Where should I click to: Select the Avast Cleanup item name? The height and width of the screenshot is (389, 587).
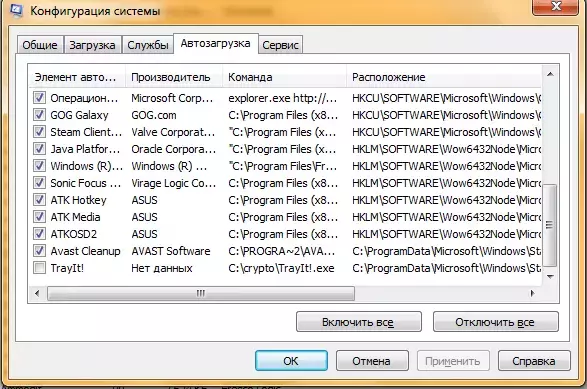coord(86,251)
